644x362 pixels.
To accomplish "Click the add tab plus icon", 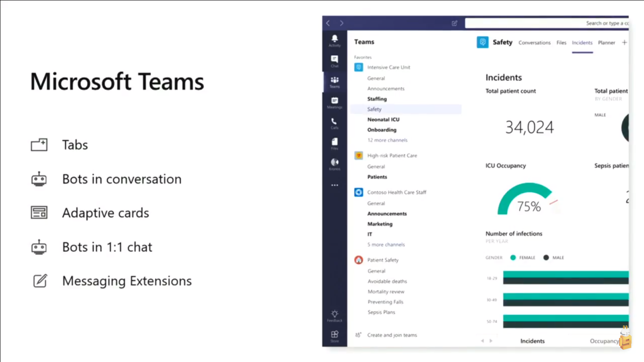I will pos(624,42).
